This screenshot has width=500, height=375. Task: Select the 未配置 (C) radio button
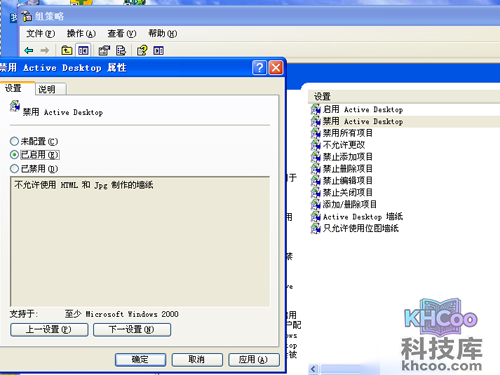coord(14,141)
